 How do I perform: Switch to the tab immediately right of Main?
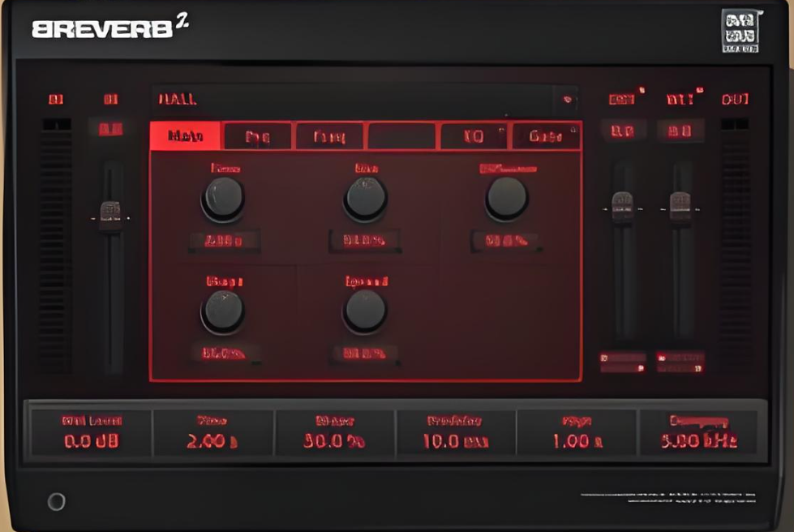pos(258,136)
